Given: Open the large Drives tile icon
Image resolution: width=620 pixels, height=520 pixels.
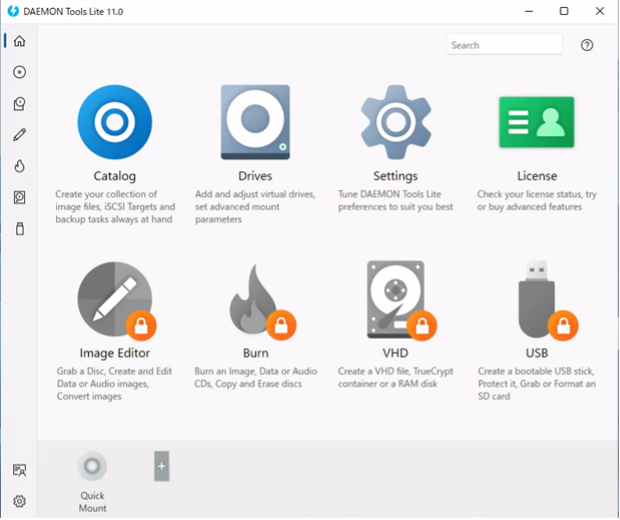Looking at the screenshot, I should [x=255, y=122].
